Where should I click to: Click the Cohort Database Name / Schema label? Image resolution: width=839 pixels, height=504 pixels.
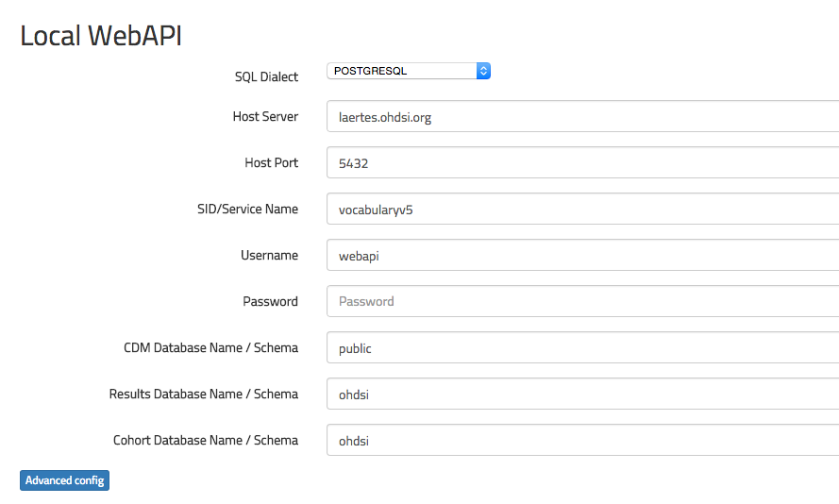205,441
